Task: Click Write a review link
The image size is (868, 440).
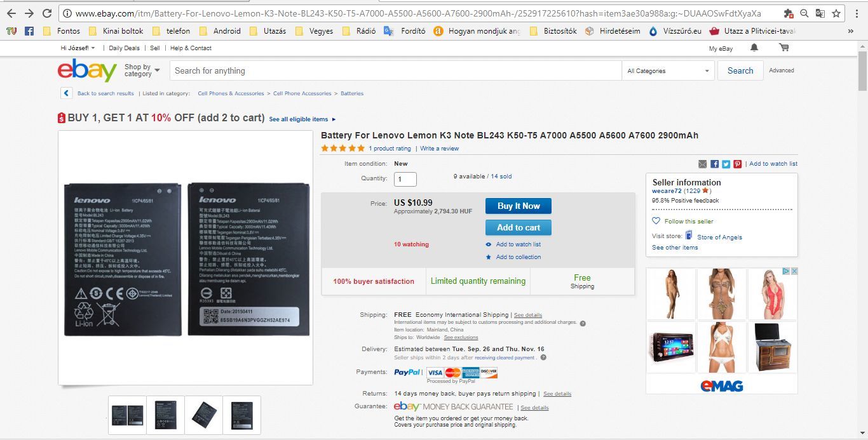Action: [439, 149]
